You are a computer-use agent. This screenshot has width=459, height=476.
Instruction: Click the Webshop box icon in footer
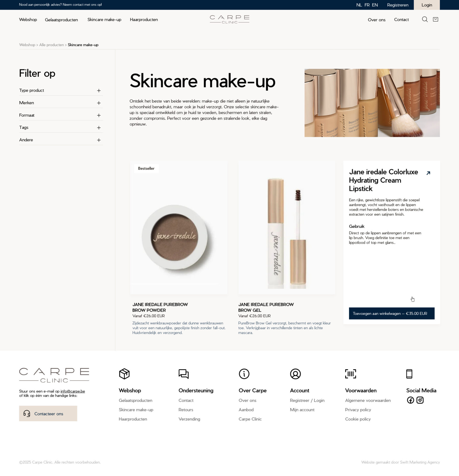(x=124, y=374)
